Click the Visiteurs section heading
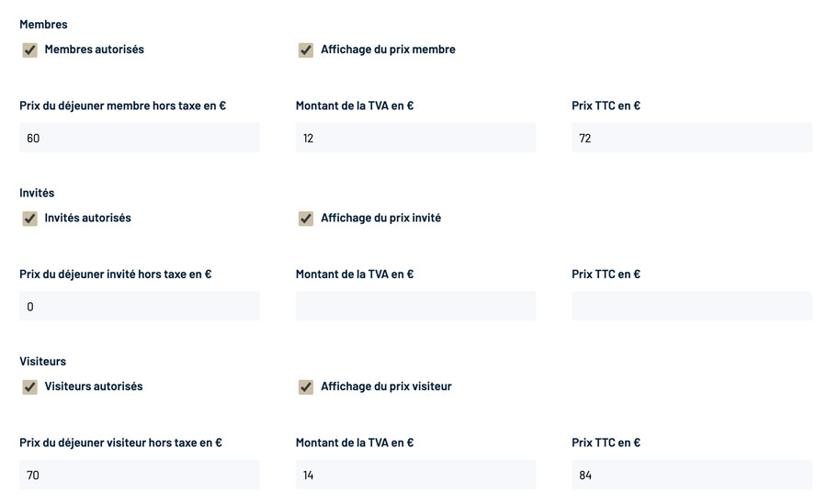 pos(42,361)
